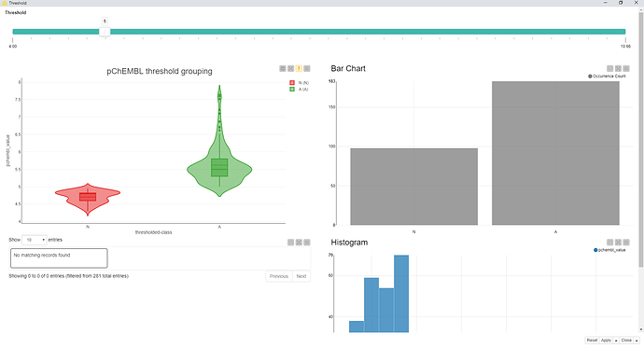Viewport: 644px width, 348px height.
Task: Expand the arrow next to Close button
Action: tap(637, 341)
